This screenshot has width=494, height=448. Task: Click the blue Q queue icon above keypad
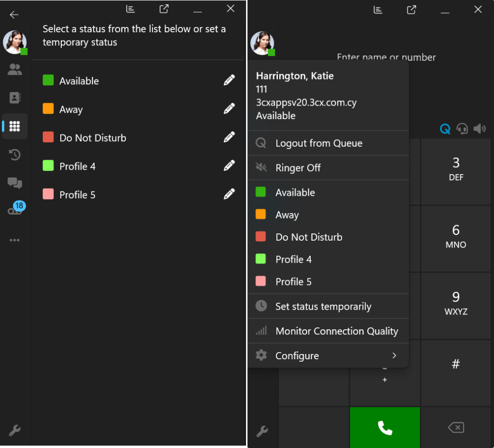point(445,129)
